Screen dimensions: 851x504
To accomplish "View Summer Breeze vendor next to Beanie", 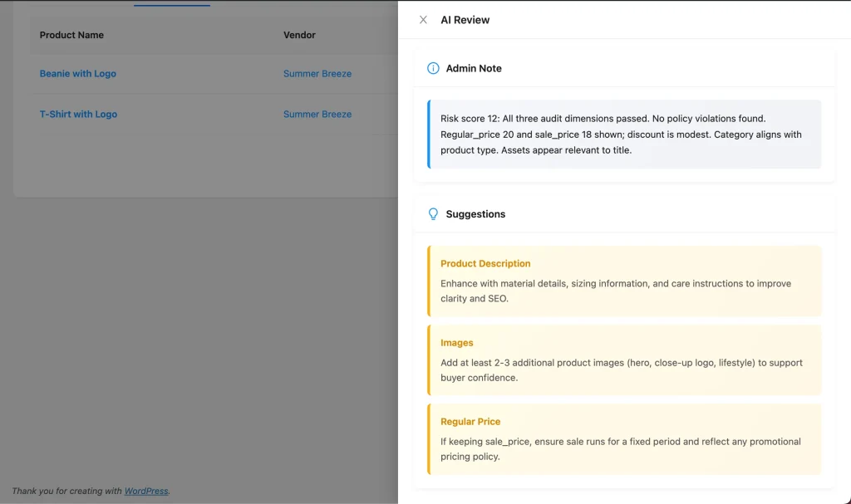I will point(317,73).
